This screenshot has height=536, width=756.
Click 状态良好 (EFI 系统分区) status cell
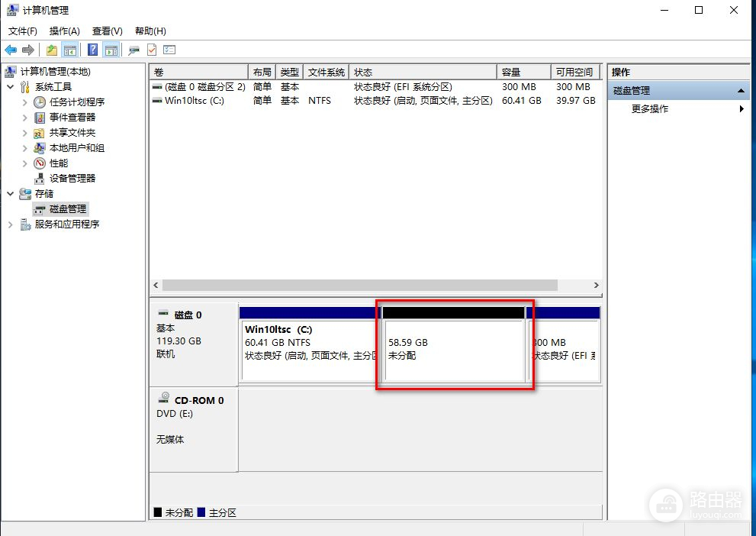[x=403, y=87]
